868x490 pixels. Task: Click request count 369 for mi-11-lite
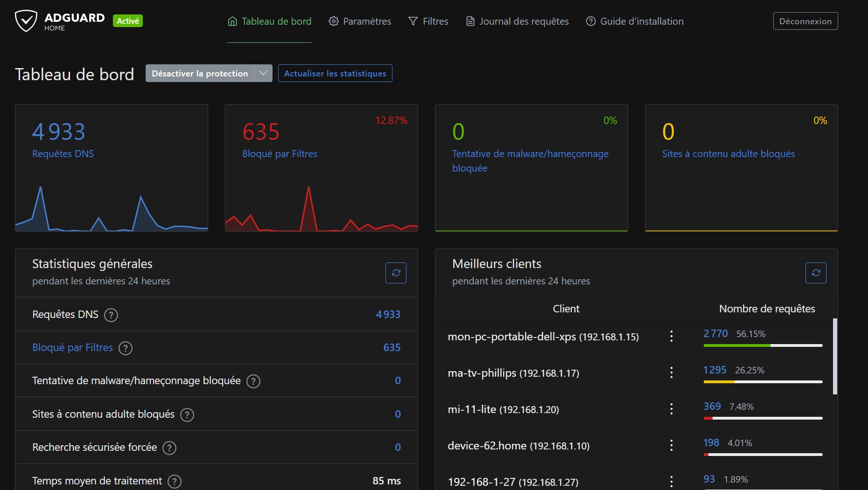point(712,406)
